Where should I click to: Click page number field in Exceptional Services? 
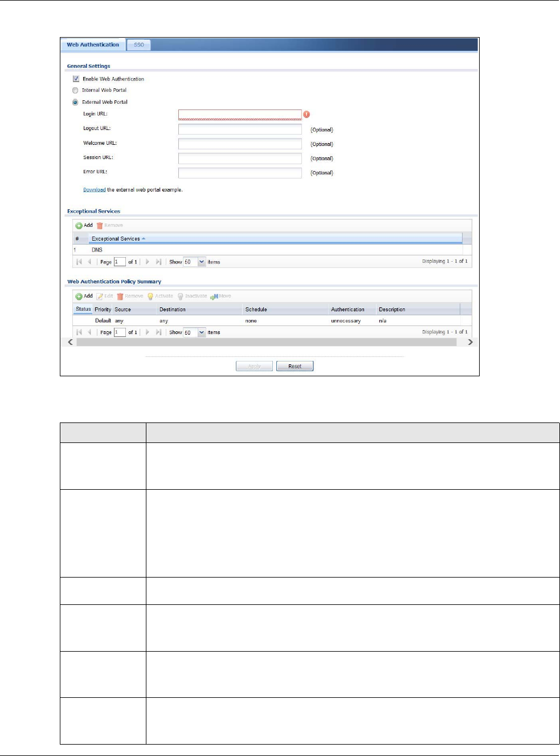click(120, 262)
